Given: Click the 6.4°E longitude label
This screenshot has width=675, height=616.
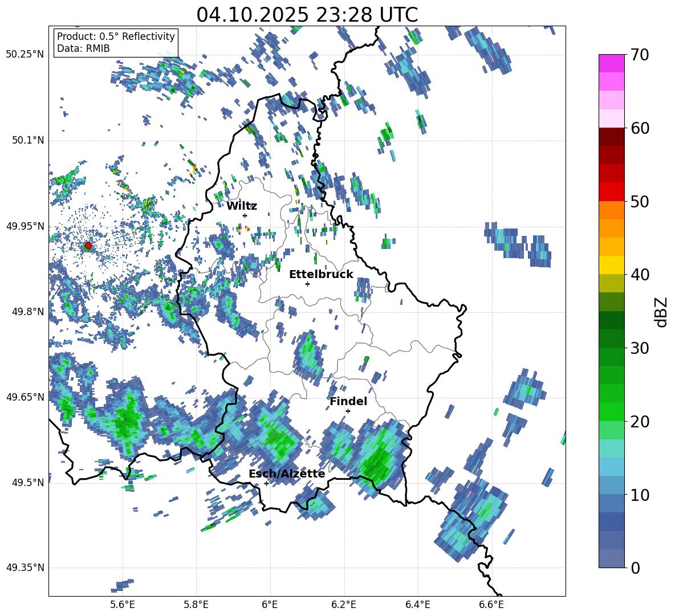Looking at the screenshot, I should click(x=417, y=605).
